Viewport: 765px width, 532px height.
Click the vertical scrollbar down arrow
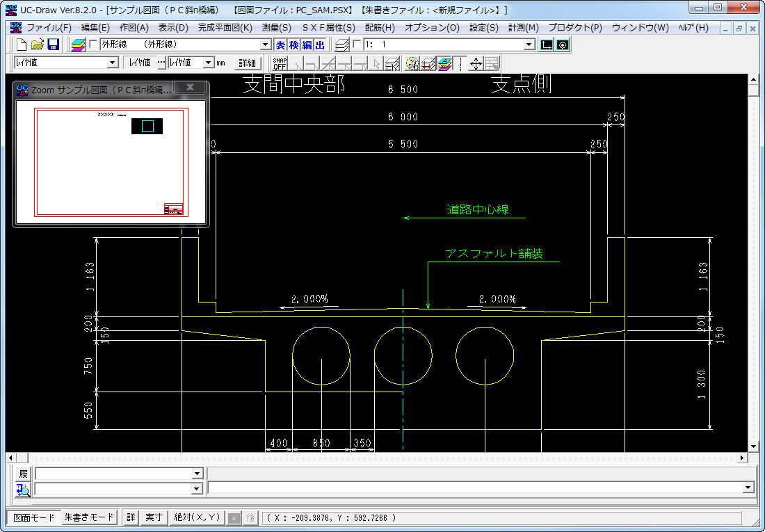coord(752,446)
